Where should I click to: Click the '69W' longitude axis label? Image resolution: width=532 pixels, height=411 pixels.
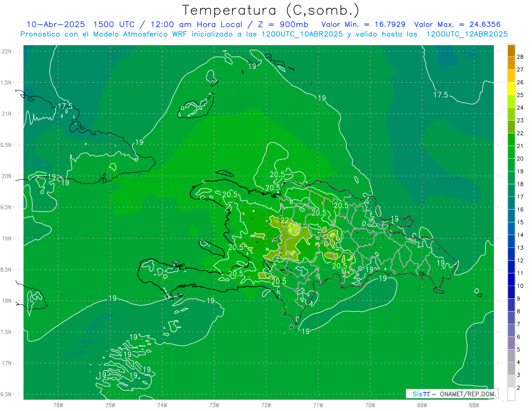[x=422, y=405]
